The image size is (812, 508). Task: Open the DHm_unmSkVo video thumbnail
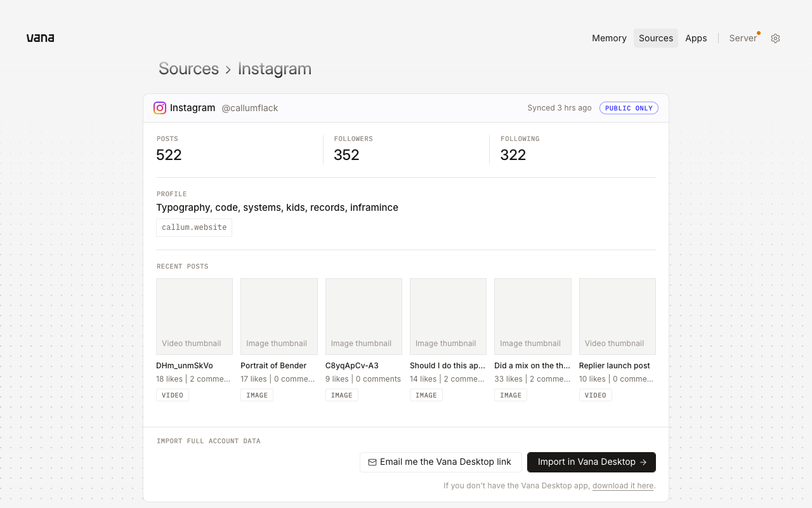coord(194,316)
